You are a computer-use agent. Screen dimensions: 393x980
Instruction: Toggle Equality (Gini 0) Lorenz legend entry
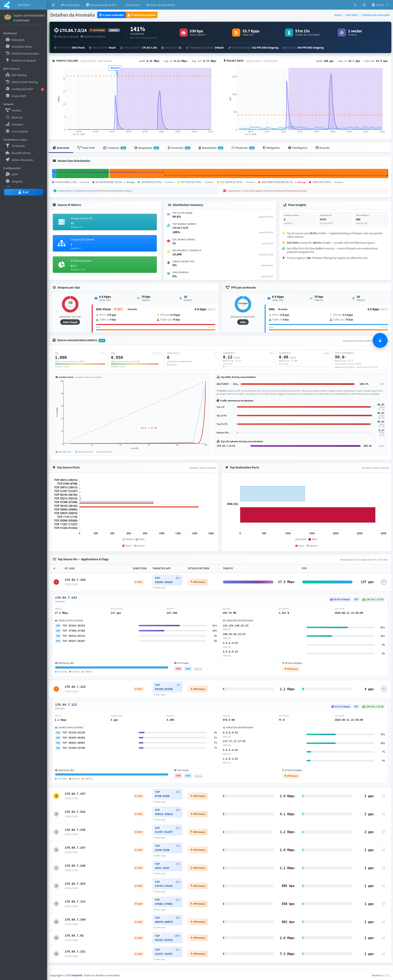(x=104, y=452)
